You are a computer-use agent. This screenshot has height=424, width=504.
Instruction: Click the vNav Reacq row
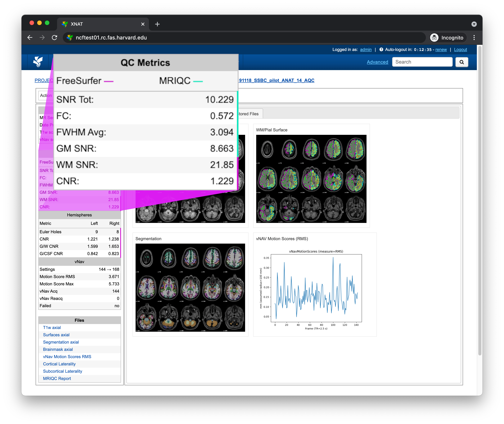(x=79, y=298)
